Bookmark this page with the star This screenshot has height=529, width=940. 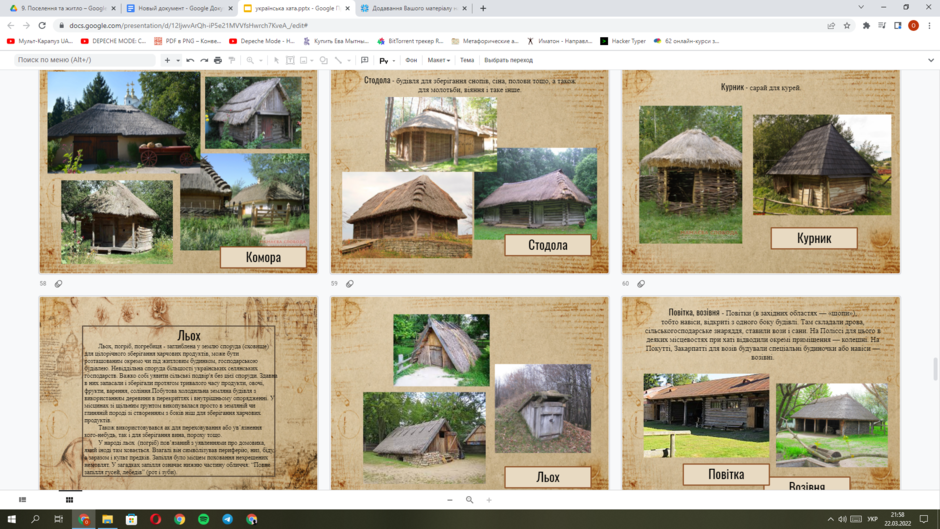click(x=846, y=25)
